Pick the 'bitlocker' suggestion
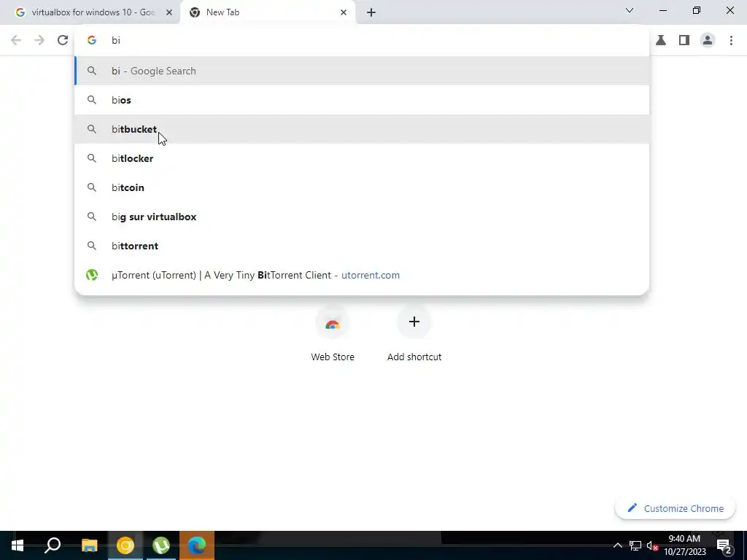 coord(362,158)
